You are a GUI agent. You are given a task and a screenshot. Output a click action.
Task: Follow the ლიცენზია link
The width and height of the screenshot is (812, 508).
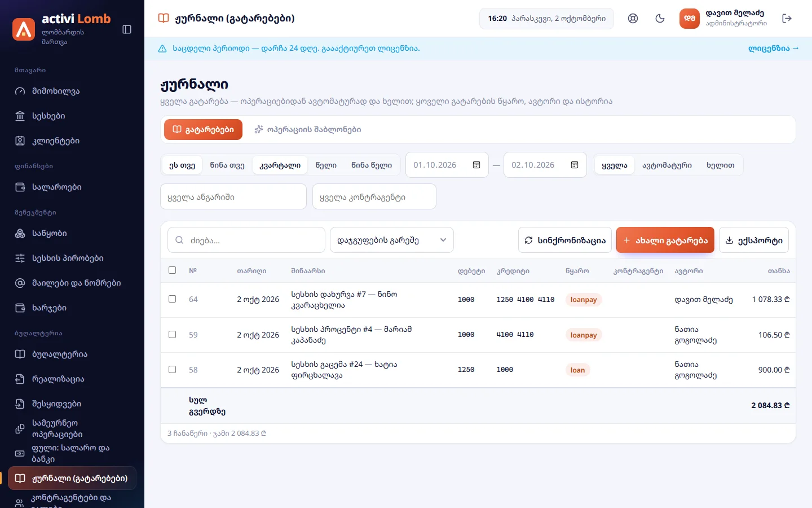pos(774,49)
